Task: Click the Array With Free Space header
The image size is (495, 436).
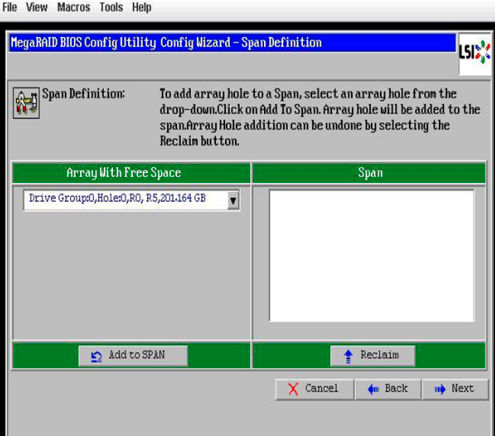Action: 131,173
